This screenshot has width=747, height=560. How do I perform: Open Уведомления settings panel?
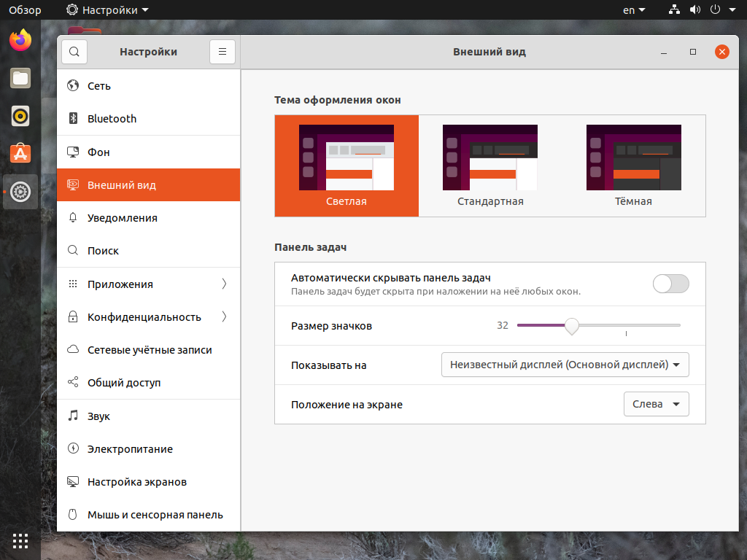click(x=148, y=217)
